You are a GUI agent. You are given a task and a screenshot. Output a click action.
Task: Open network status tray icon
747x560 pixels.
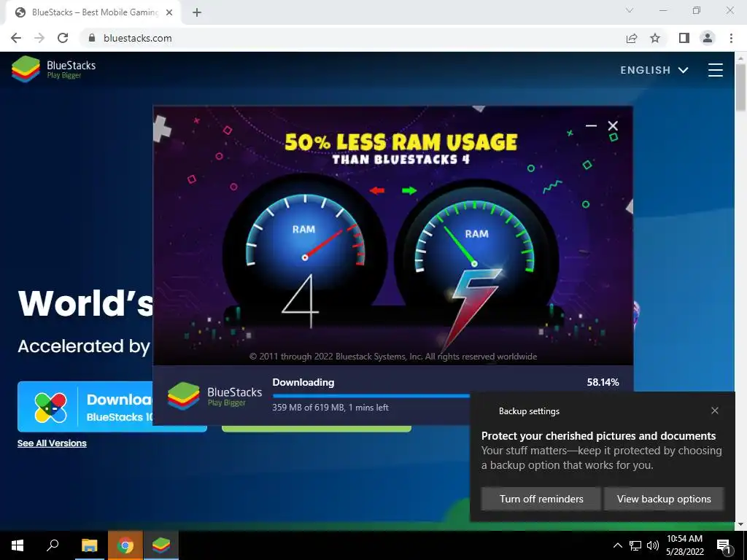click(635, 545)
